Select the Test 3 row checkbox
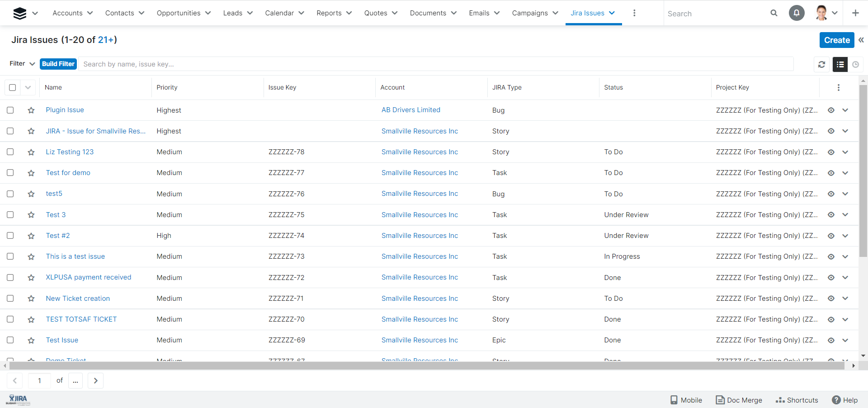 point(10,214)
